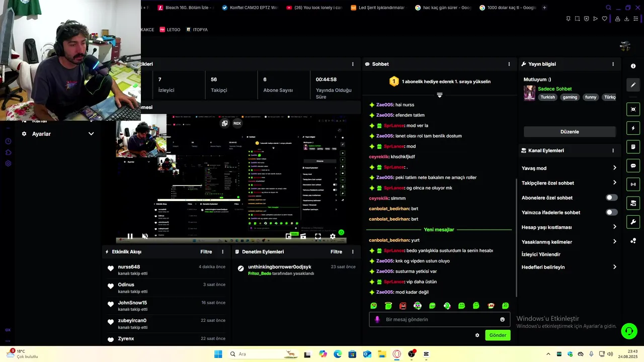Open Kanal Eylemleri three-dot menu
The image size is (644, 362).
pos(613,150)
